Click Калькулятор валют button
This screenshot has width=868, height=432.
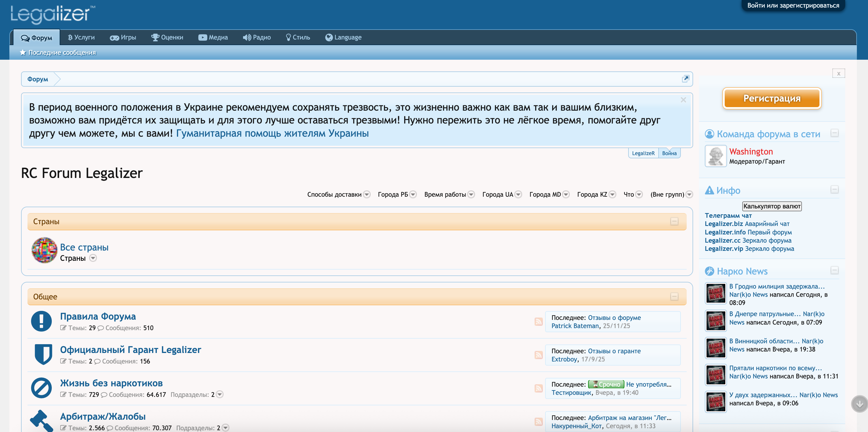point(771,206)
